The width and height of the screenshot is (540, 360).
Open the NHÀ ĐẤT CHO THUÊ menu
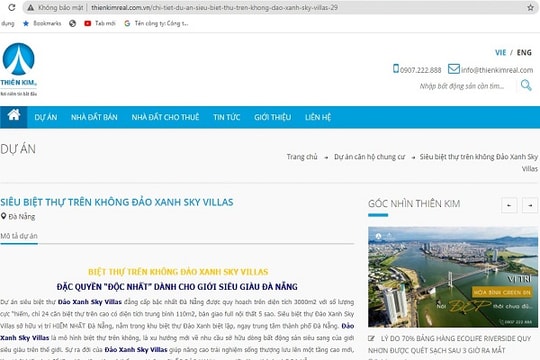[x=165, y=117]
